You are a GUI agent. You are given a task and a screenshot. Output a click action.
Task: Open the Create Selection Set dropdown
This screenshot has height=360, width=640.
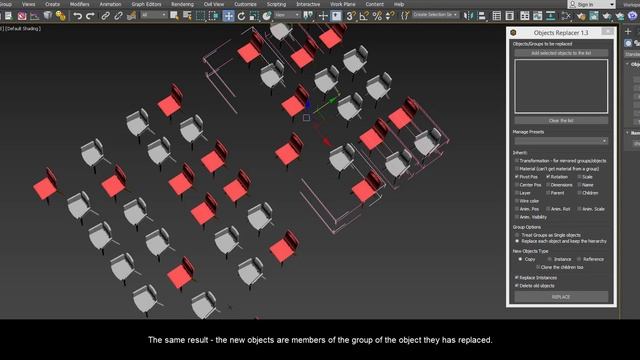pos(435,15)
